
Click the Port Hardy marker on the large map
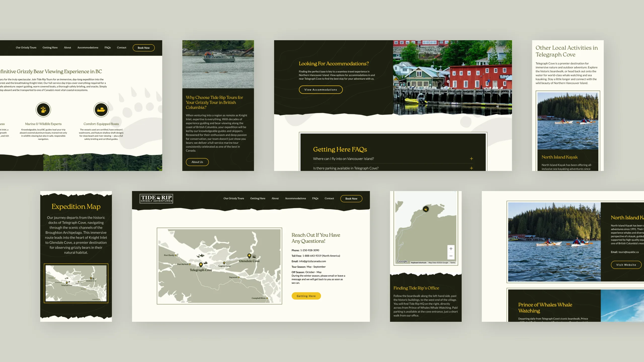click(x=175, y=255)
